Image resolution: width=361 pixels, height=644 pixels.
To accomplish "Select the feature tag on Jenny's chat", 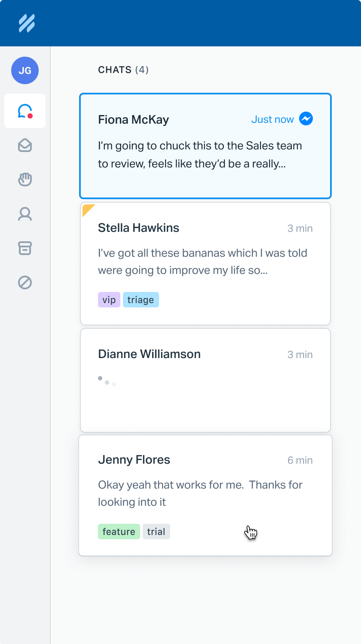I will click(x=119, y=532).
